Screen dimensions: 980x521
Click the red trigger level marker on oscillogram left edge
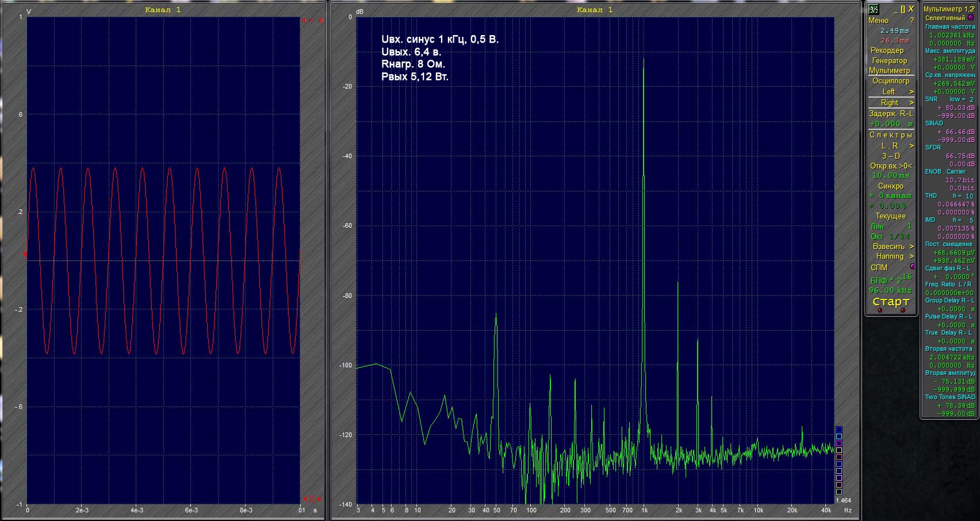click(x=25, y=254)
